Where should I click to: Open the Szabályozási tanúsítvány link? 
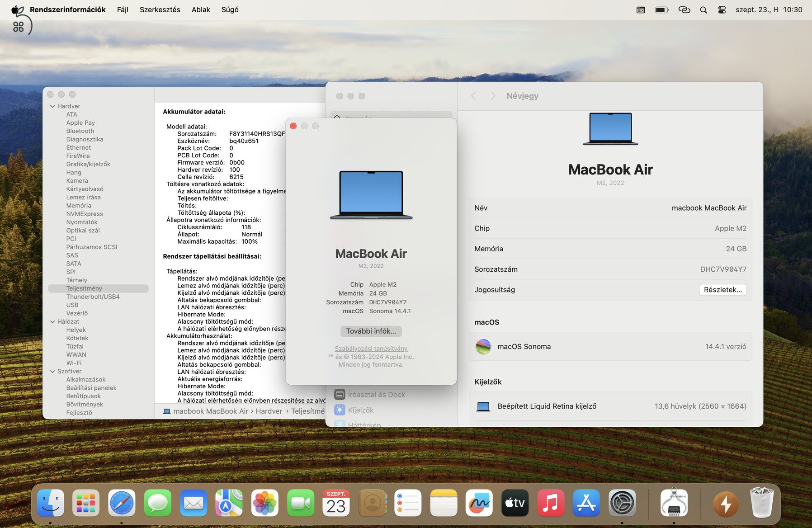[x=371, y=349]
